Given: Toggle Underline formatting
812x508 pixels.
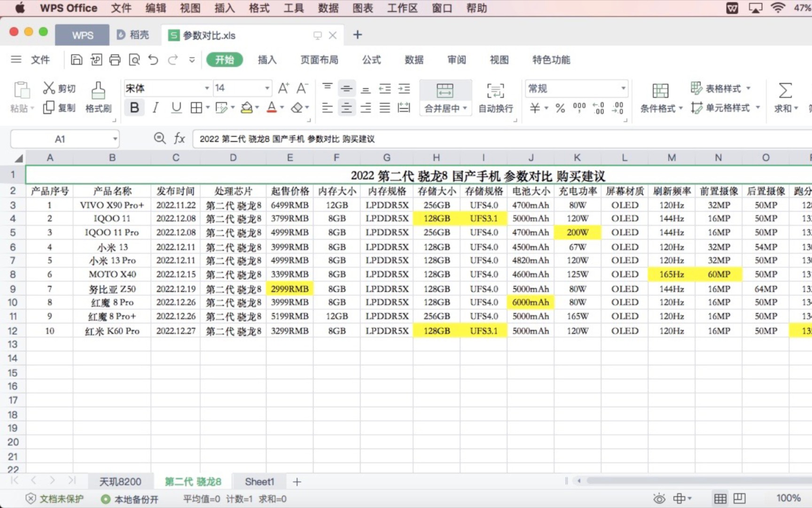Looking at the screenshot, I should tap(176, 108).
